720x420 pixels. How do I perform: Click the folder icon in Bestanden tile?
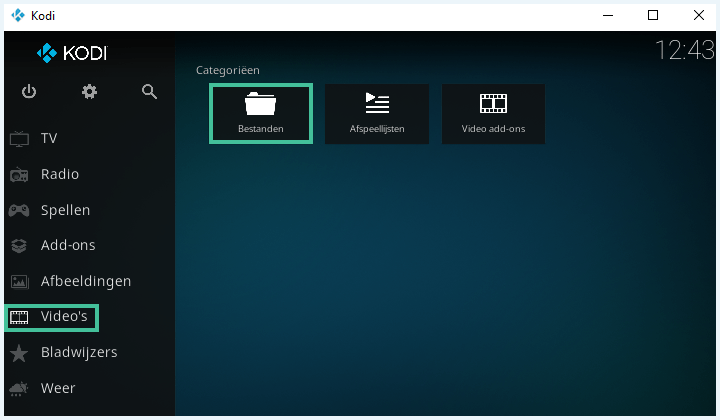[260, 104]
